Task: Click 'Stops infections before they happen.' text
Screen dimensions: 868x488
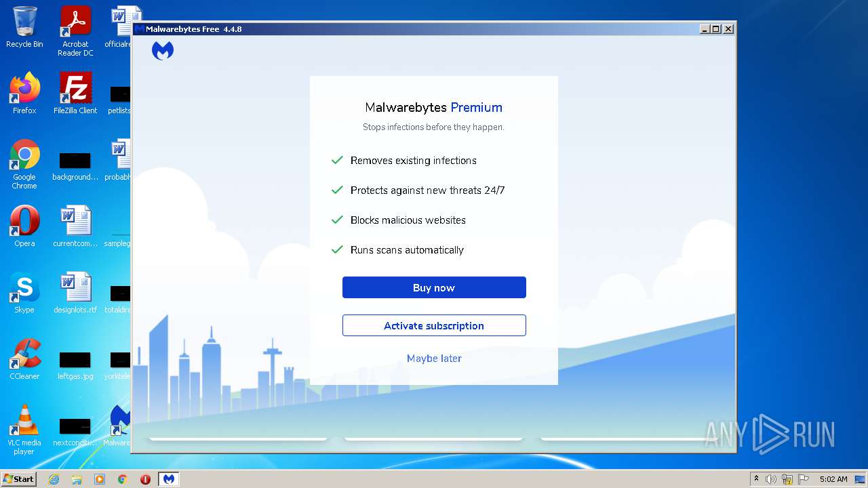Action: click(x=433, y=127)
